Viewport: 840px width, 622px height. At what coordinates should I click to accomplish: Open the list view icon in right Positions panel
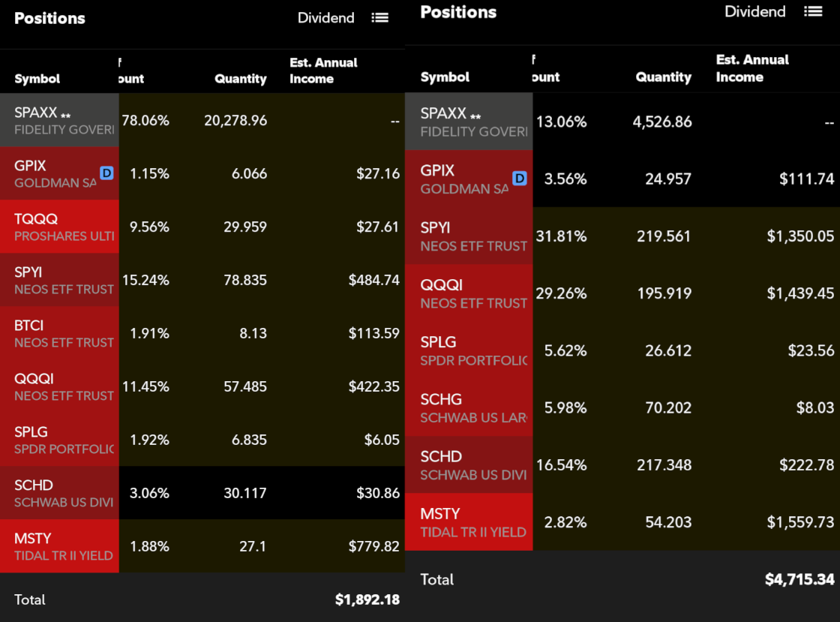coord(813,12)
